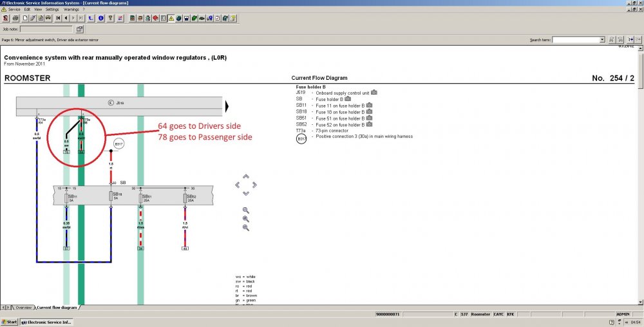Click the red book toolbar icon
Image resolution: width=644 pixels, height=327 pixels.
(x=156, y=18)
